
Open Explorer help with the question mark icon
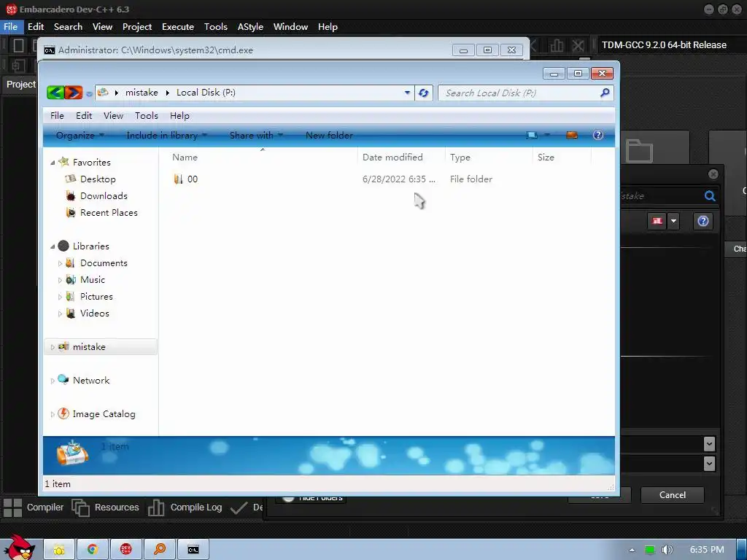(598, 135)
